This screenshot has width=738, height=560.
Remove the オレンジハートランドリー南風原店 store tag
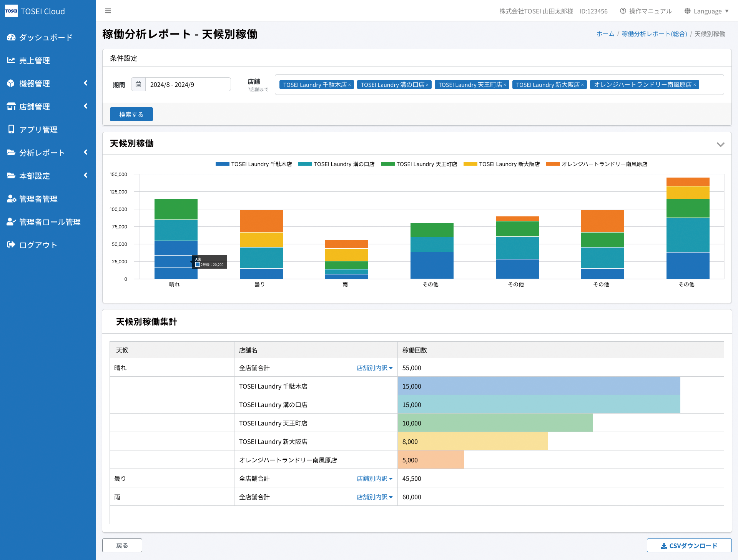[x=695, y=85]
